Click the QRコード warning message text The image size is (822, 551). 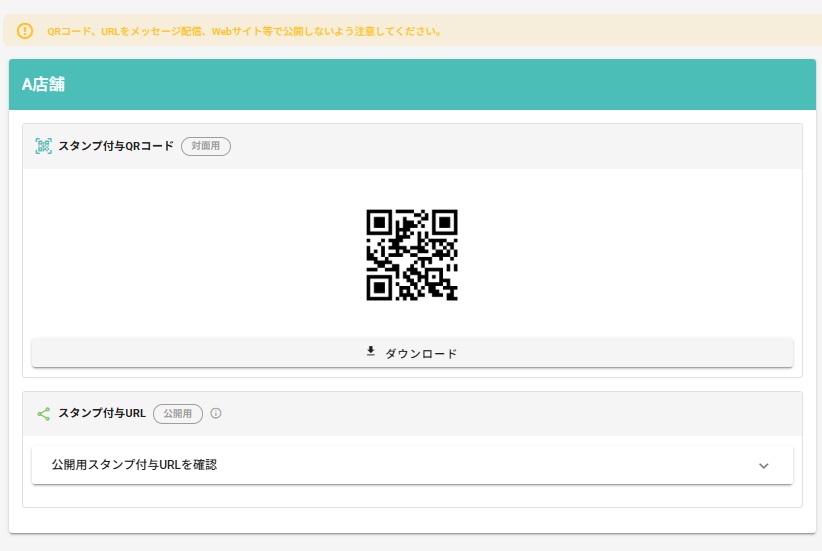click(x=244, y=31)
